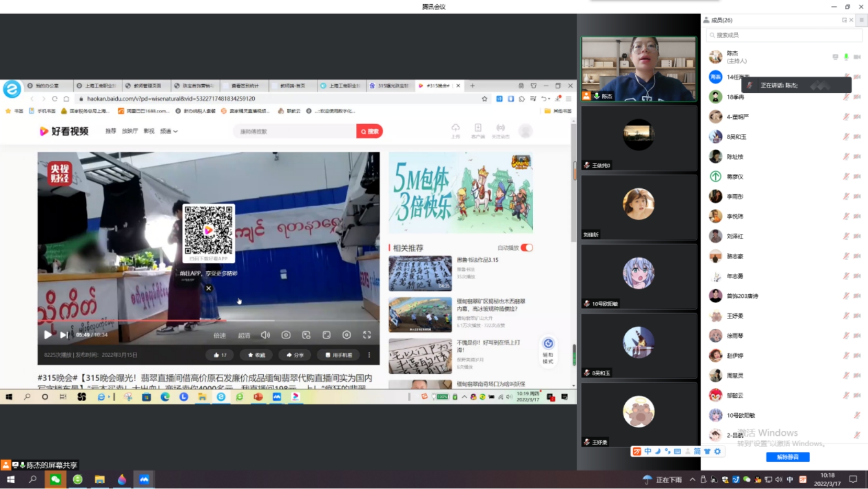868x489 pixels.
Task: Open Tencent Meeting from the Windows taskbar
Action: 144,479
